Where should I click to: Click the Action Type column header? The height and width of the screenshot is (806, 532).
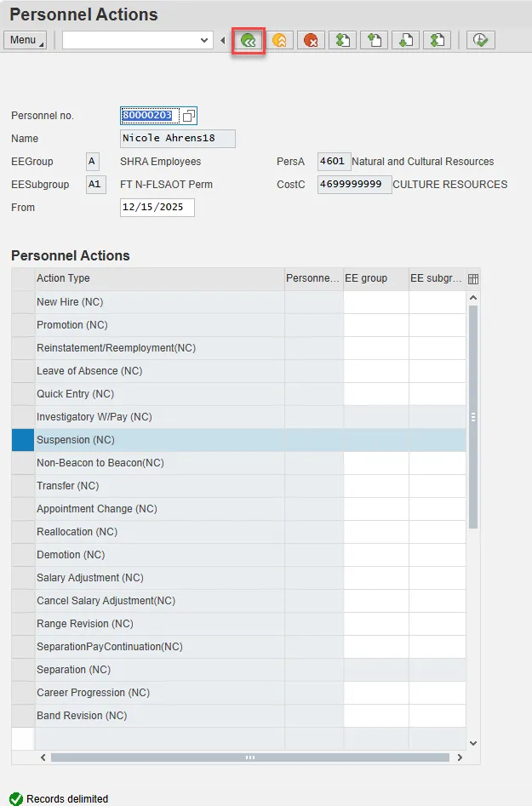[159, 278]
